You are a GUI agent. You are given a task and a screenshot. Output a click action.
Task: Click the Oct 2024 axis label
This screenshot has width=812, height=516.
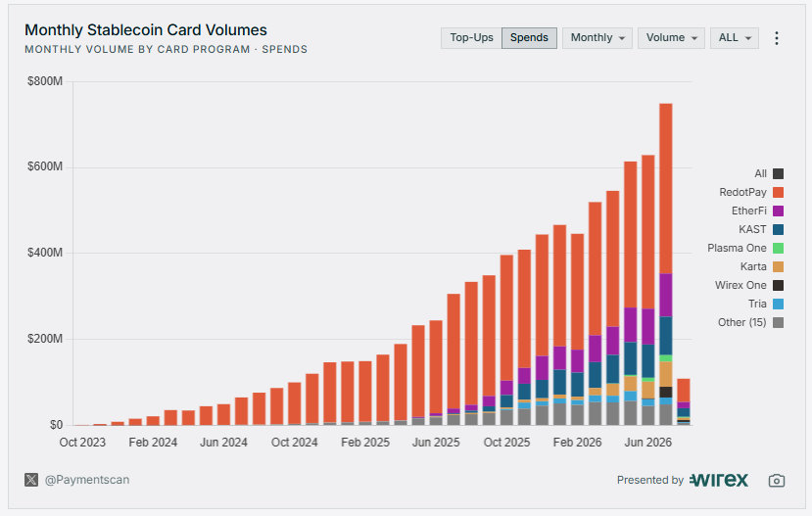(294, 443)
